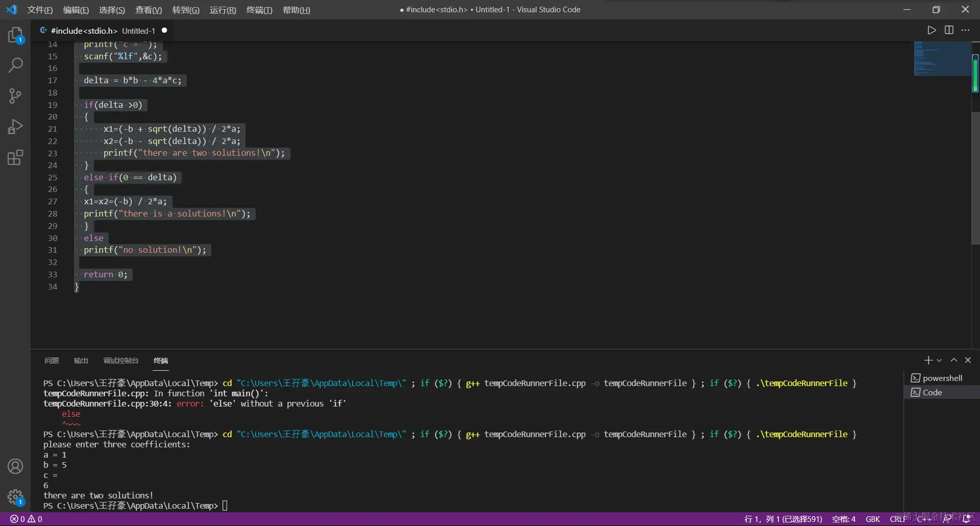This screenshot has height=526, width=980.
Task: Click the VS Code logo in the title bar
Action: [x=11, y=10]
